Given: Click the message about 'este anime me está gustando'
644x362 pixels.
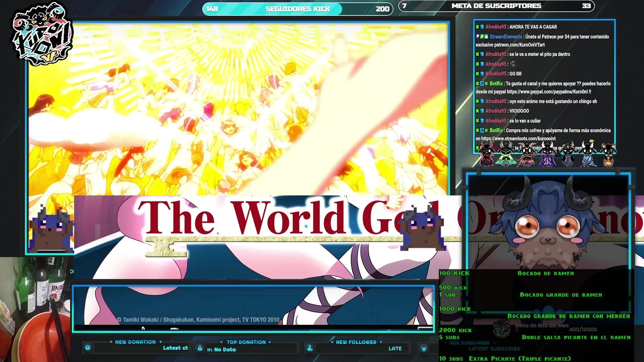Looking at the screenshot, I should (x=553, y=102).
